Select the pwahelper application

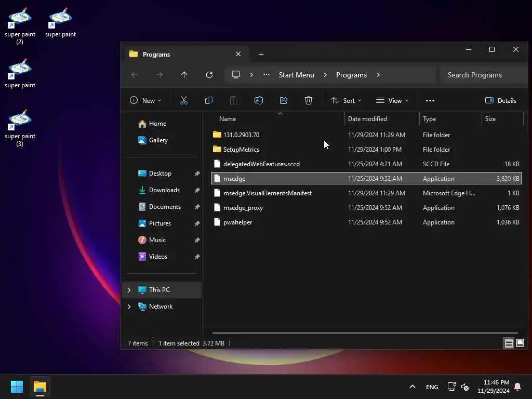click(366, 222)
